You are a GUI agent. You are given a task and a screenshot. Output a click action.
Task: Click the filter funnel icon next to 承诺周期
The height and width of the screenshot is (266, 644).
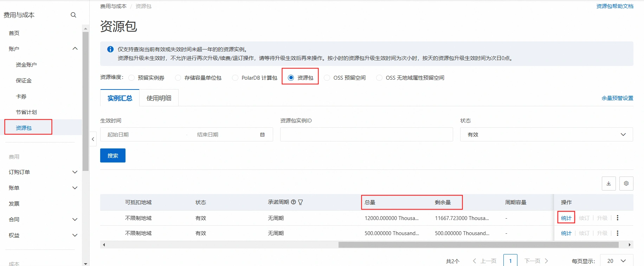pos(301,202)
